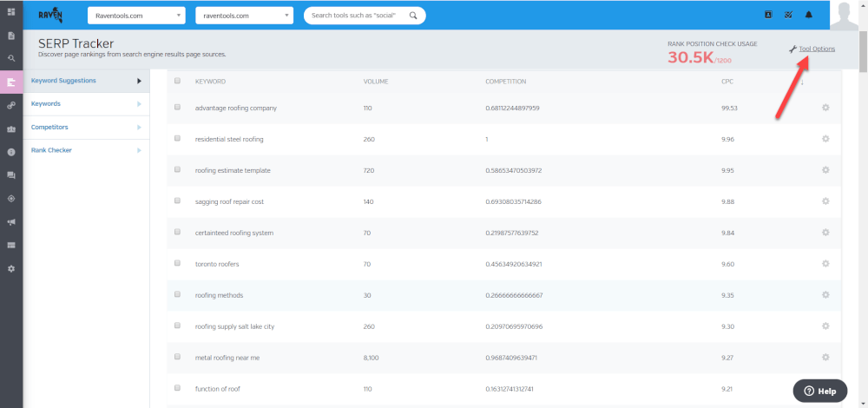This screenshot has width=868, height=408.
Task: Sort by the COMPETITION column header
Action: click(506, 82)
